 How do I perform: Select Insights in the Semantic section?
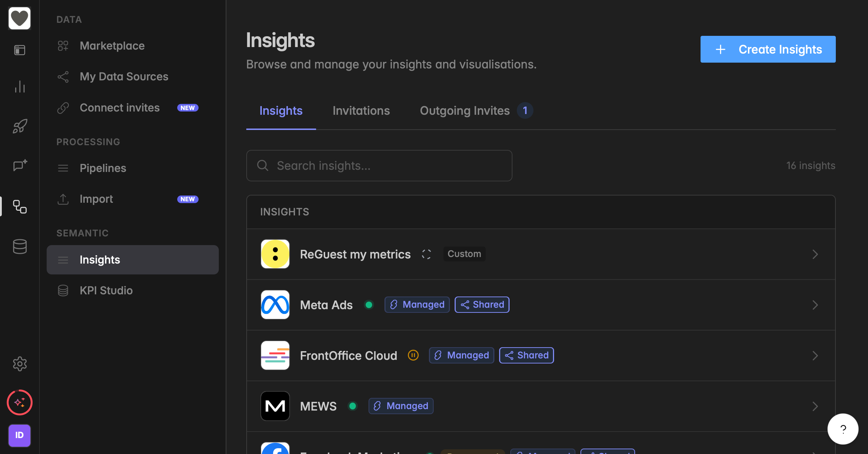tap(133, 260)
